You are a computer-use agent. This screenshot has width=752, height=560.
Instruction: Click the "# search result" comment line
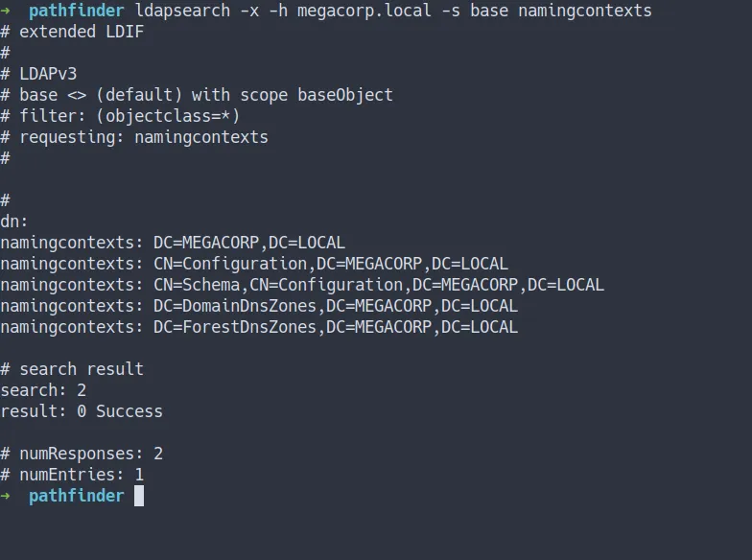(72, 369)
